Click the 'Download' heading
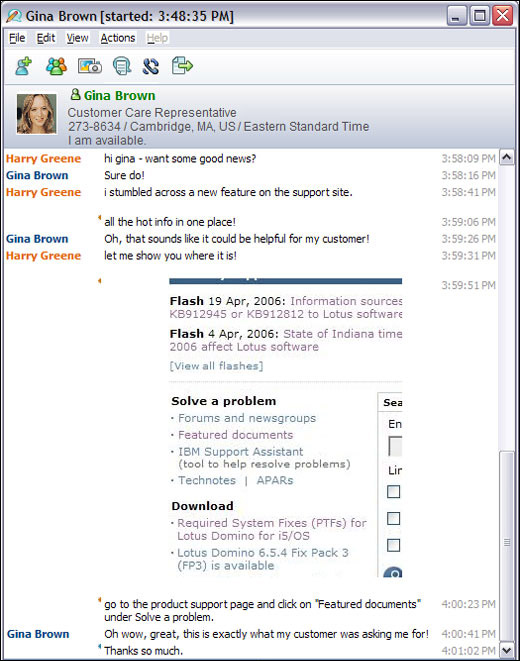 [x=202, y=506]
